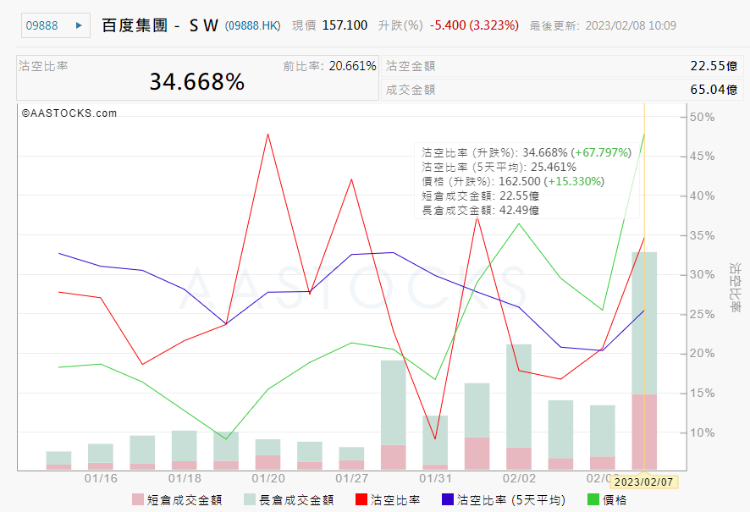750x512 pixels.
Task: Click the 09888 stock code input field
Action: pos(55,25)
